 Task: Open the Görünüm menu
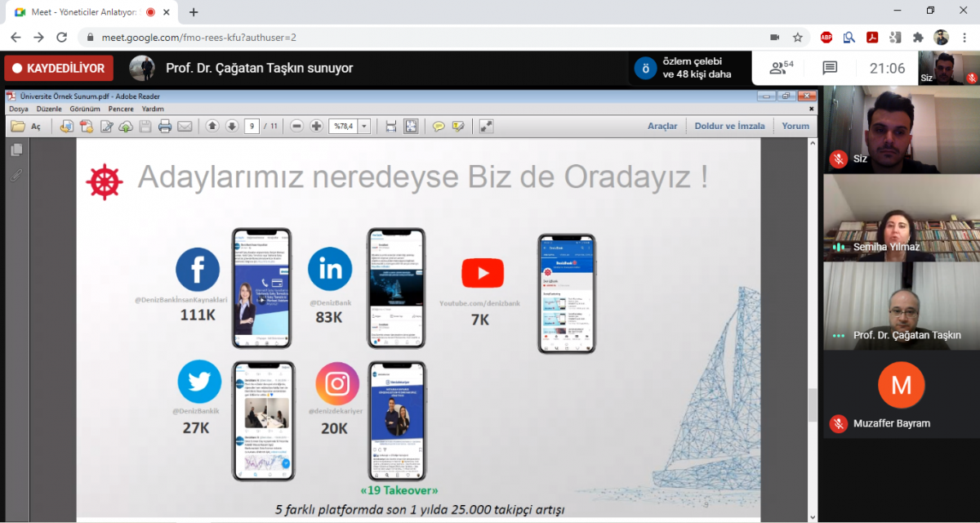pyautogui.click(x=85, y=109)
